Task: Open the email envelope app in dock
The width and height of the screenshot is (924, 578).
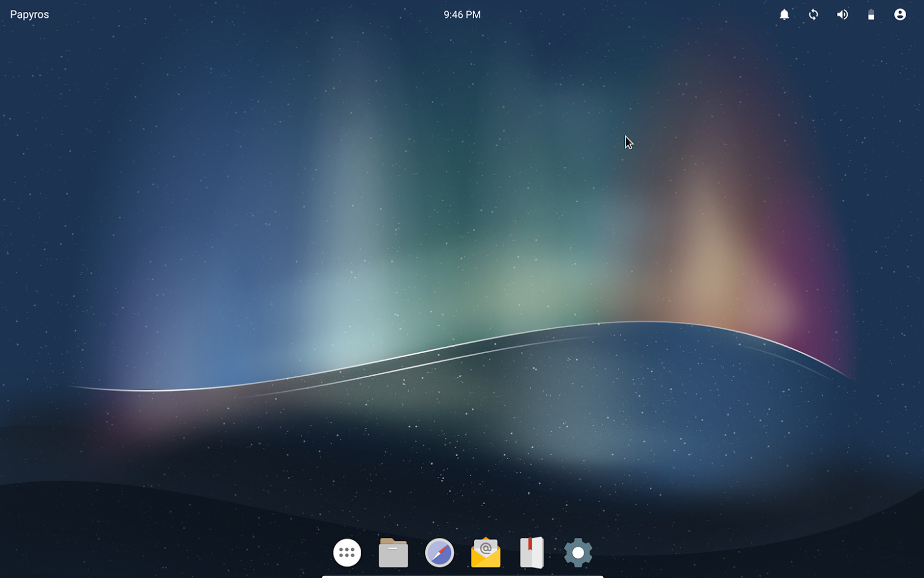Action: click(x=485, y=553)
